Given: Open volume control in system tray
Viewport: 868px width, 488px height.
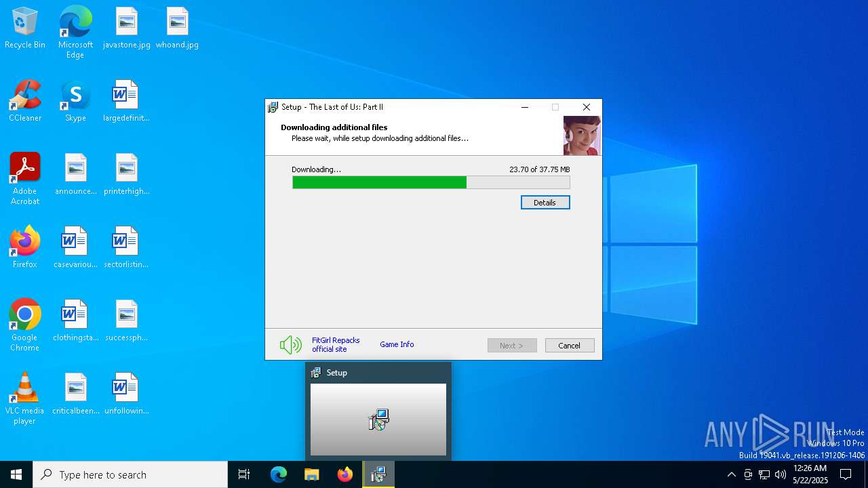Looking at the screenshot, I should pos(781,474).
